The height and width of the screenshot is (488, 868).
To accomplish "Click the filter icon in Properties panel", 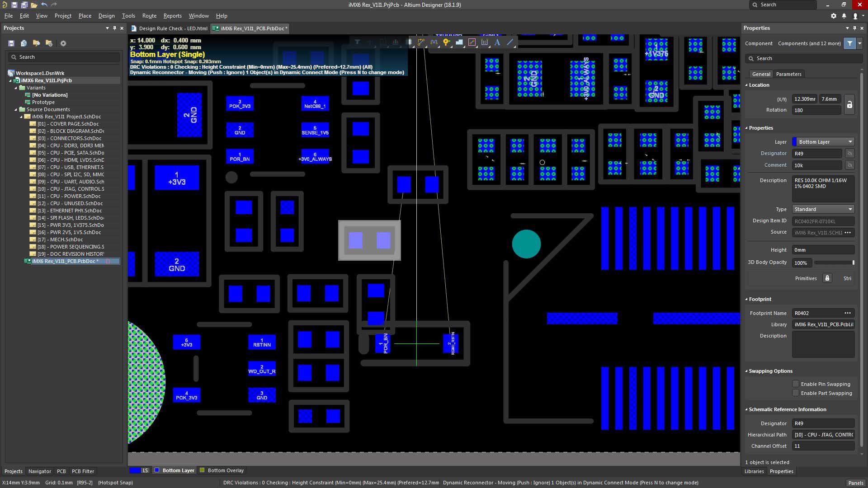I will tap(850, 43).
